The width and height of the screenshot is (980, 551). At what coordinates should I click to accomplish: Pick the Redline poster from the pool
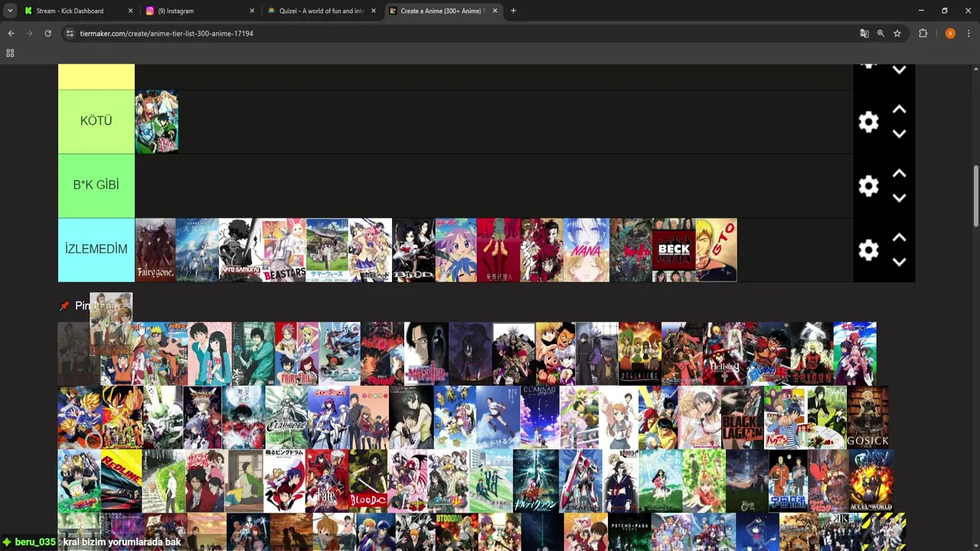coord(121,481)
